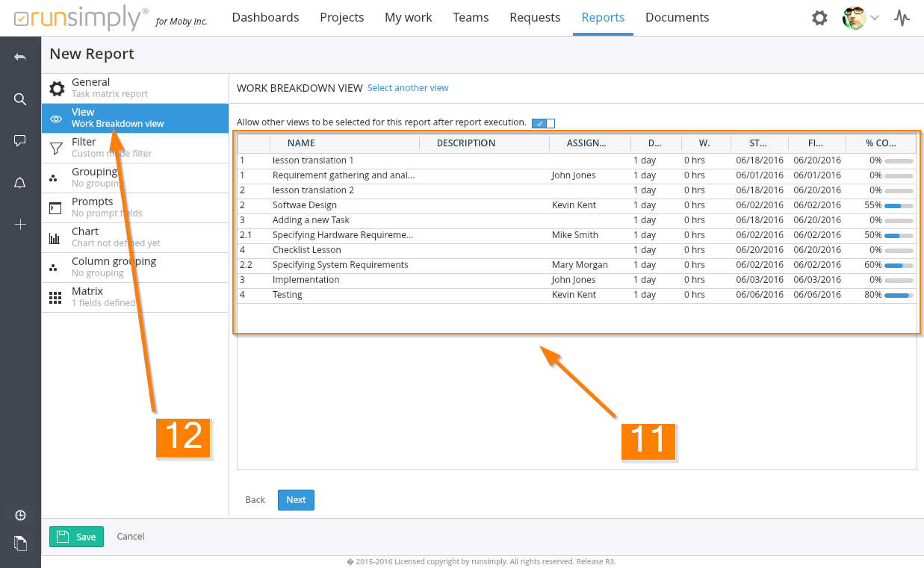Open the user avatar dropdown menu
This screenshot has width=924, height=568.
point(861,18)
